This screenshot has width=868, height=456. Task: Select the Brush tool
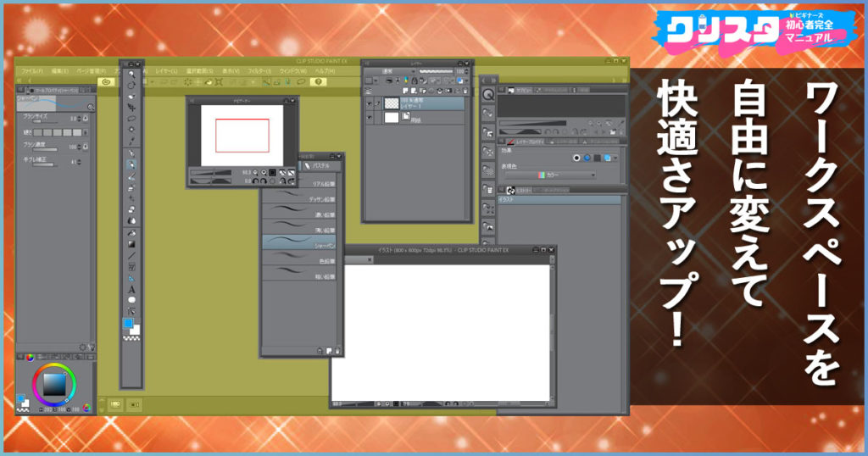pyautogui.click(x=131, y=176)
